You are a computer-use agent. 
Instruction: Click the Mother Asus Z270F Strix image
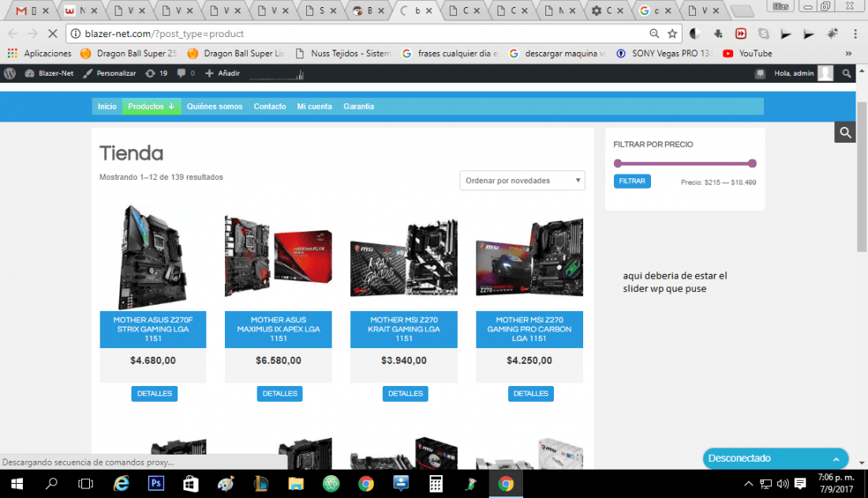point(153,257)
